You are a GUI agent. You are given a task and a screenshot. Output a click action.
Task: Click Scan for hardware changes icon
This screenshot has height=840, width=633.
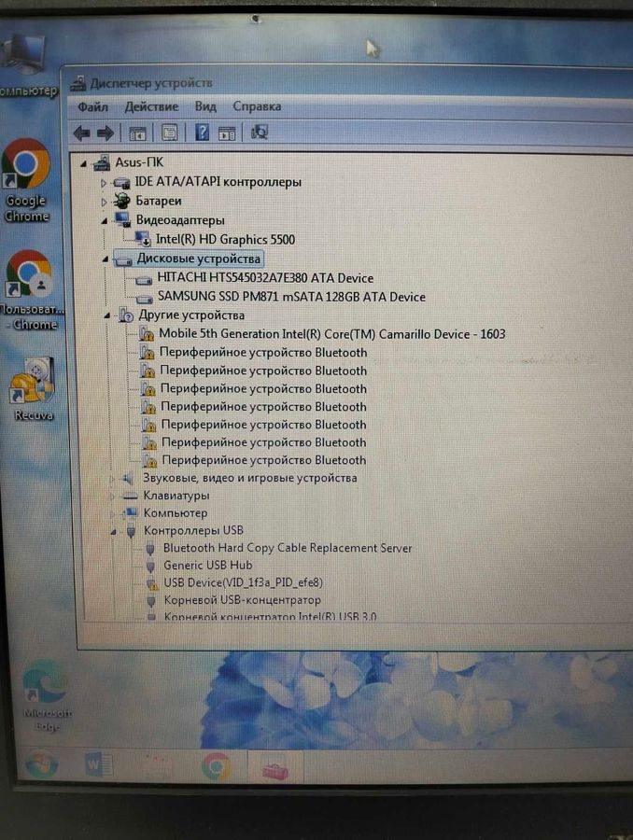pos(260,133)
